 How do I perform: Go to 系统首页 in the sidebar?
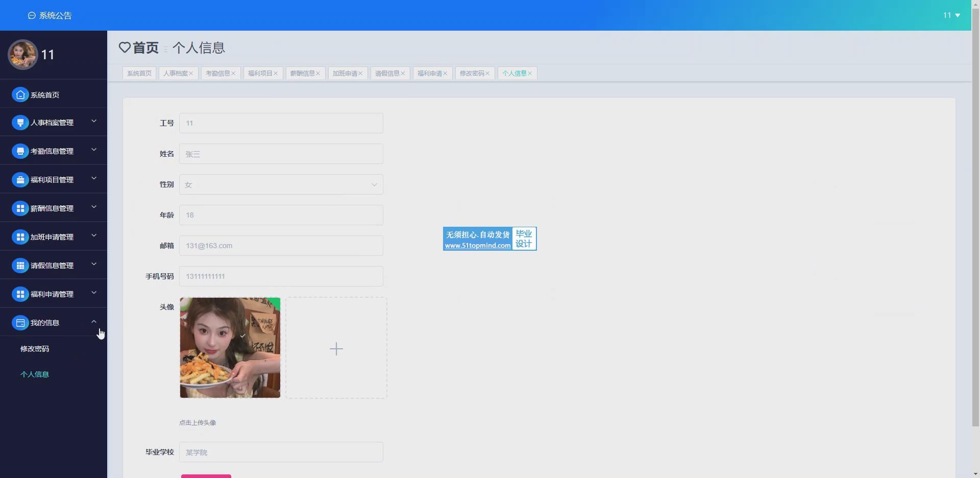coord(45,95)
